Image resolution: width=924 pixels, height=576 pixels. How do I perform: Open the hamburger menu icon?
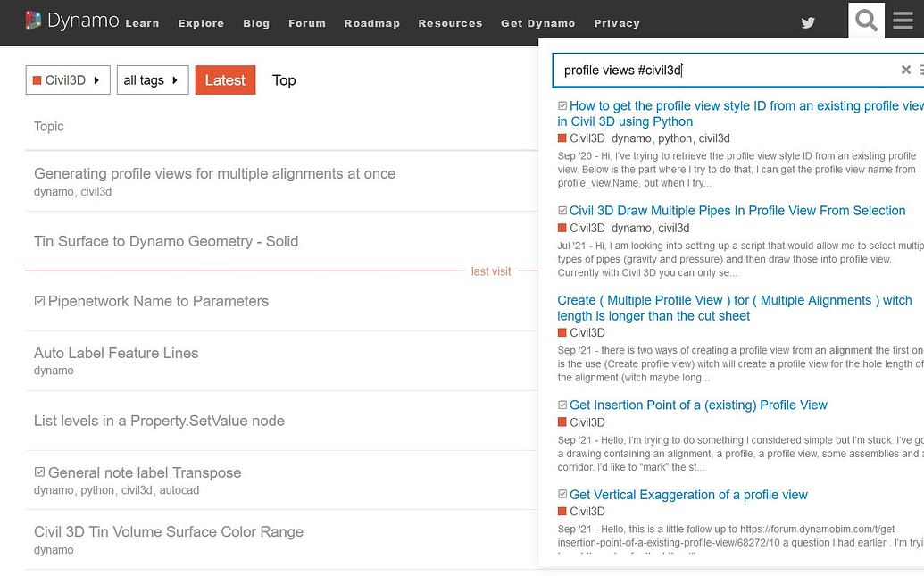click(903, 21)
